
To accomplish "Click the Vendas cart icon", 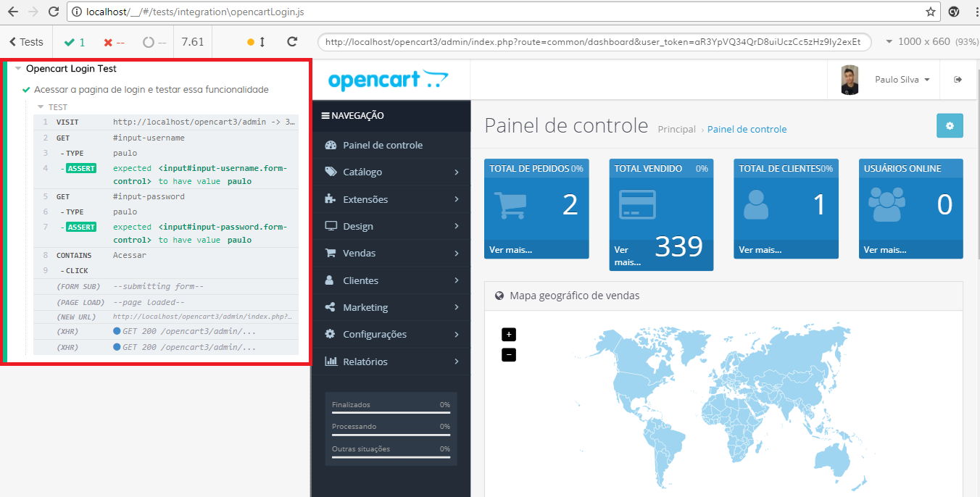I will [331, 254].
